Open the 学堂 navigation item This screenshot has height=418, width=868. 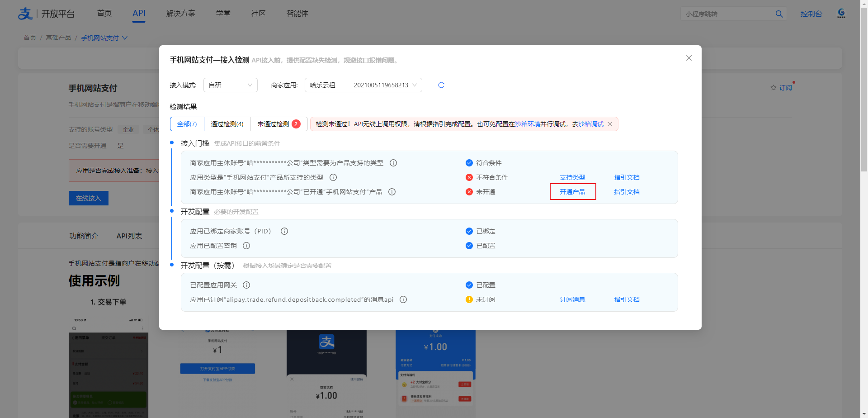point(223,14)
